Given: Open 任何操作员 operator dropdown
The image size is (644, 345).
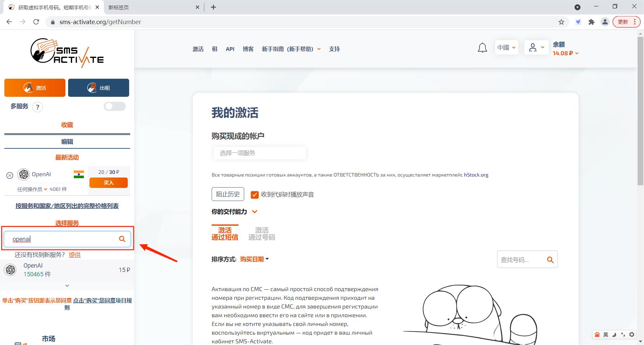Looking at the screenshot, I should coord(32,189).
